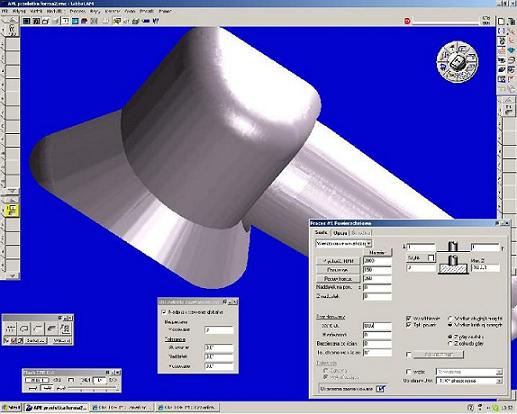Screen dimensions: 517x414
Task: Toggle the checkbox left of the disabled dropdown
Action: [409, 371]
